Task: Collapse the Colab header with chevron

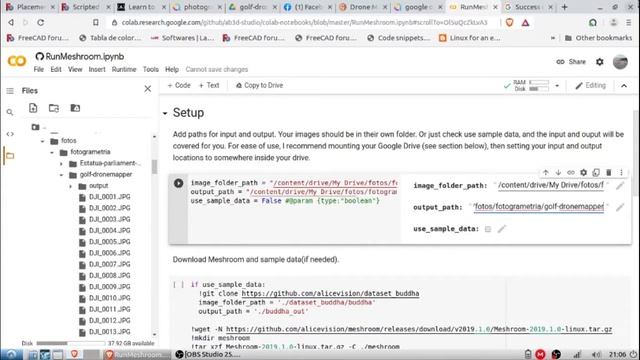Action: coord(624,86)
